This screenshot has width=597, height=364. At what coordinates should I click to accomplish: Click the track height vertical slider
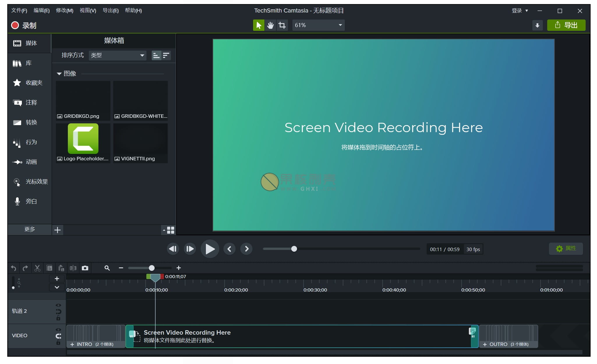[13, 283]
